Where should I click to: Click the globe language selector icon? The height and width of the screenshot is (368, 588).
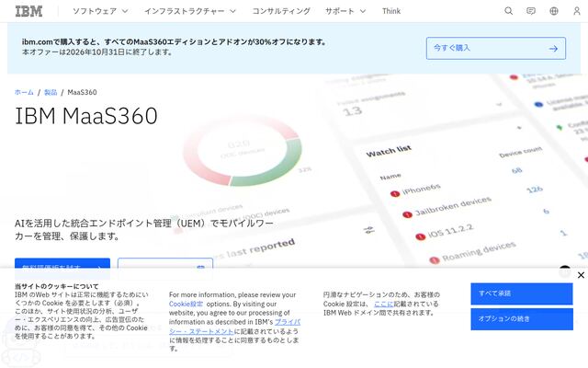[x=554, y=11]
